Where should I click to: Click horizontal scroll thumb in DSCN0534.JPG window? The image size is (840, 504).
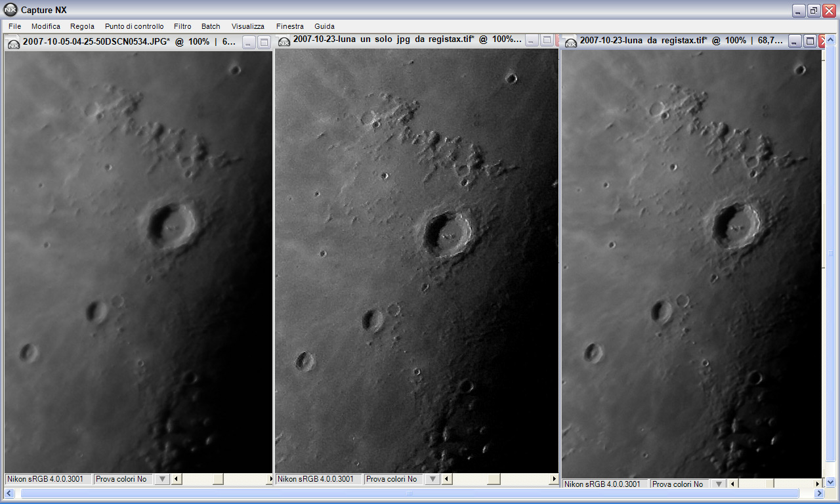point(218,479)
